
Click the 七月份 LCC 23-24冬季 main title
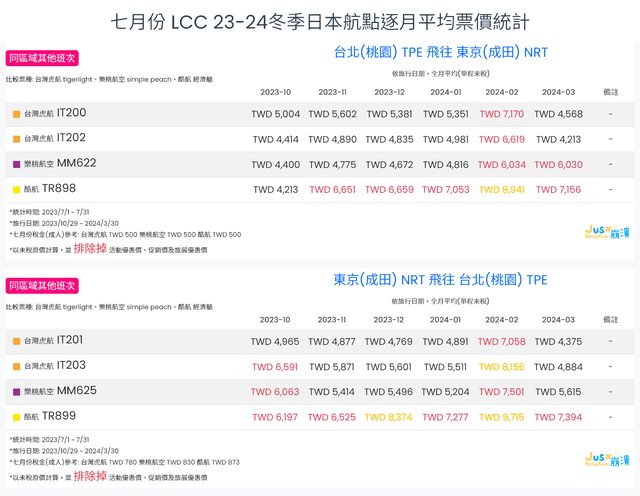tap(320, 20)
